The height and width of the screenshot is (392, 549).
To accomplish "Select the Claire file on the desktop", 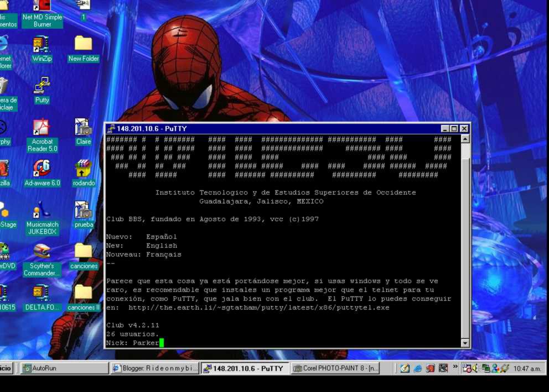I will click(84, 132).
